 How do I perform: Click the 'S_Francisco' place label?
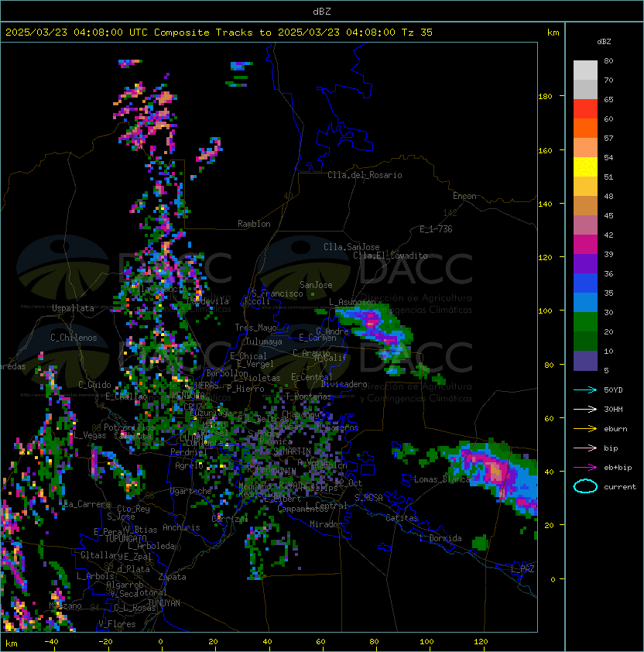(x=277, y=293)
